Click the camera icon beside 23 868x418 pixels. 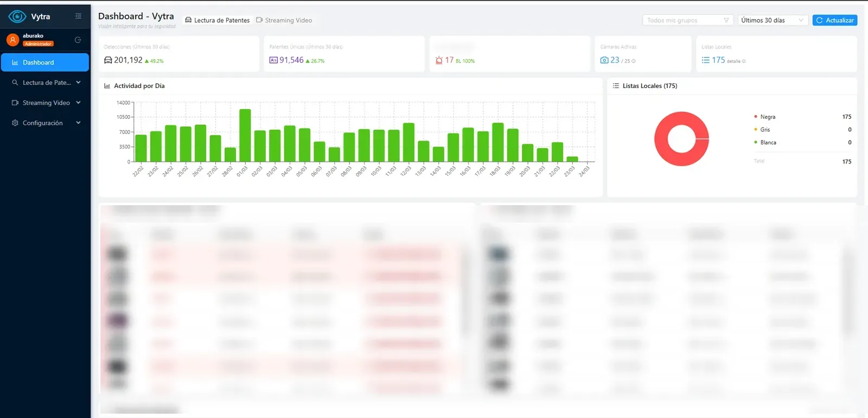(604, 60)
